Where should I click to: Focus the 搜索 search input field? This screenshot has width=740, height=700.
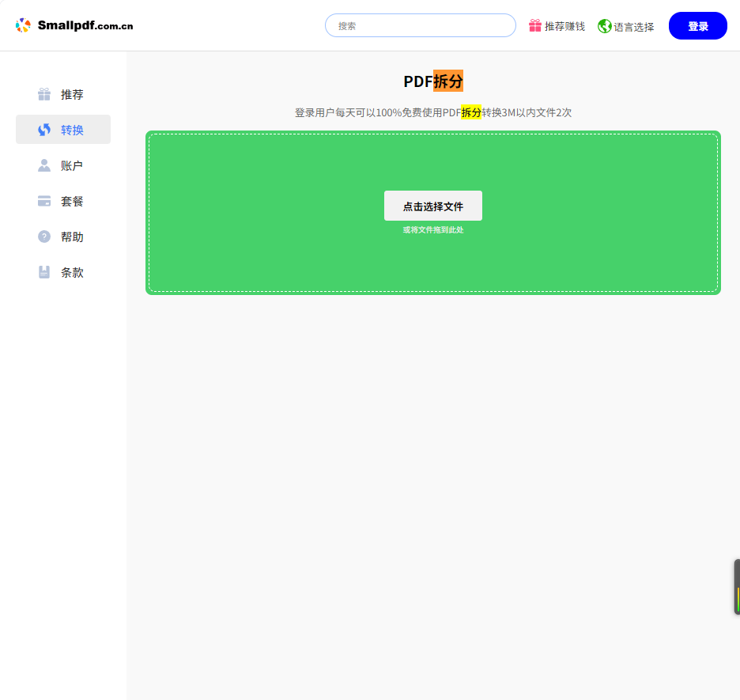click(421, 25)
